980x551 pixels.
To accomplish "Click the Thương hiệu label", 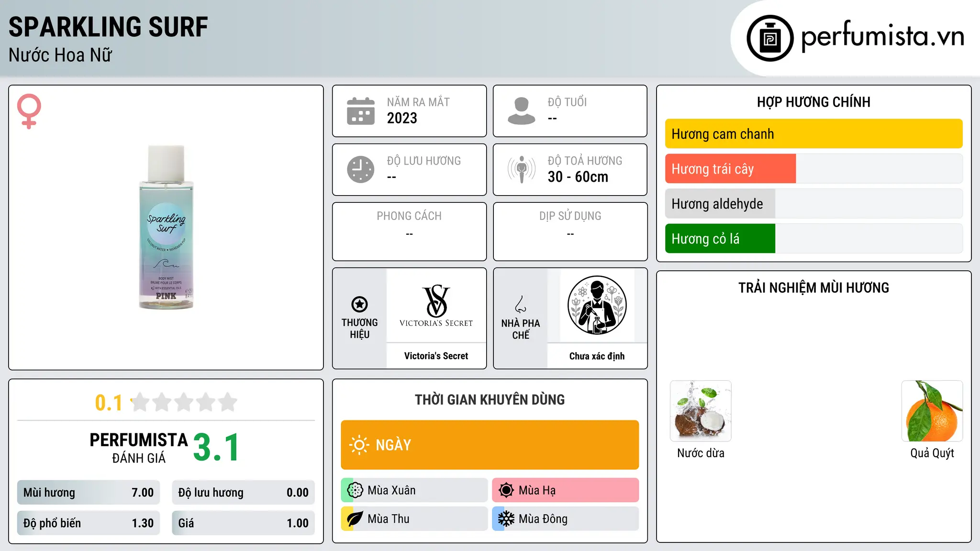I will click(359, 329).
